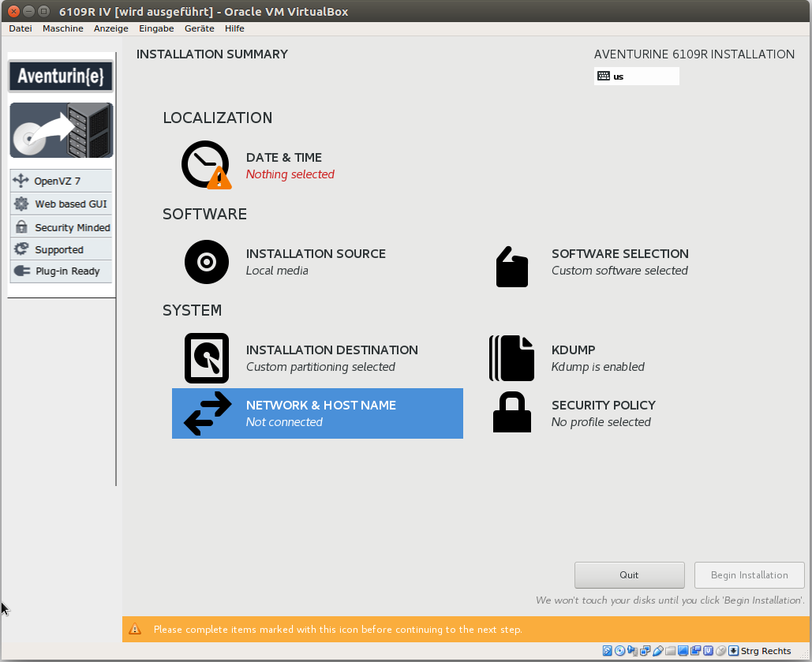This screenshot has height=662, width=812.
Task: Click 'Custom software selected' text
Action: click(619, 271)
